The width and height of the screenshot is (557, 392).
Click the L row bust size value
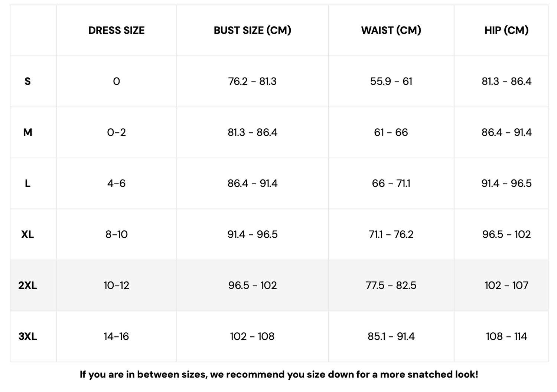tap(252, 183)
